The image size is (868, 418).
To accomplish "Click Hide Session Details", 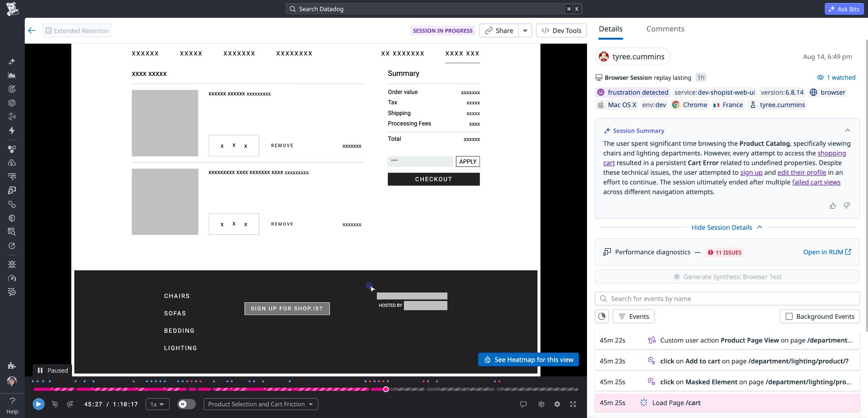I will (x=727, y=227).
